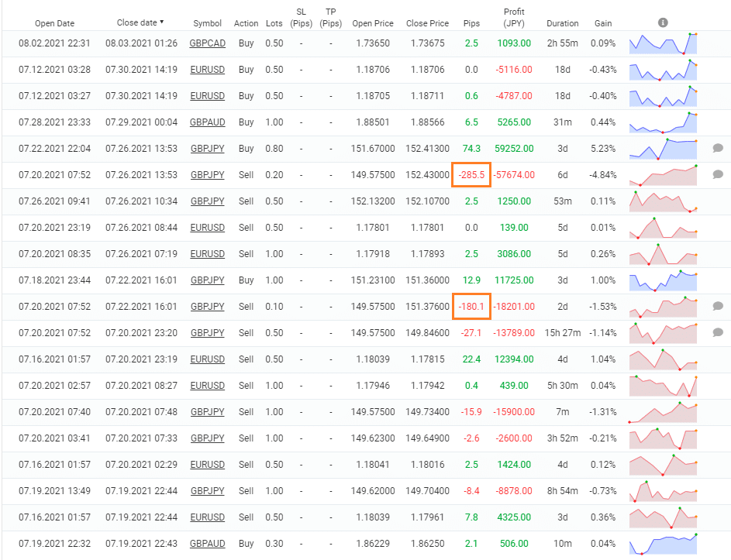731x560 pixels.
Task: Sort trades by the Gain column
Action: tap(603, 23)
